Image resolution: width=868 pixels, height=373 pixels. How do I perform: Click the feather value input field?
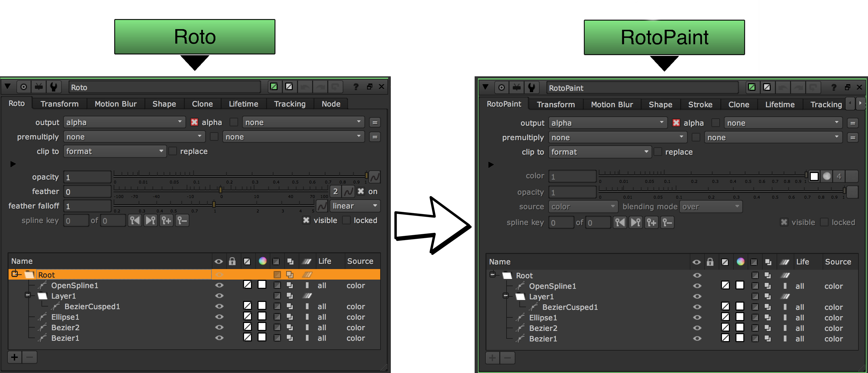(87, 192)
